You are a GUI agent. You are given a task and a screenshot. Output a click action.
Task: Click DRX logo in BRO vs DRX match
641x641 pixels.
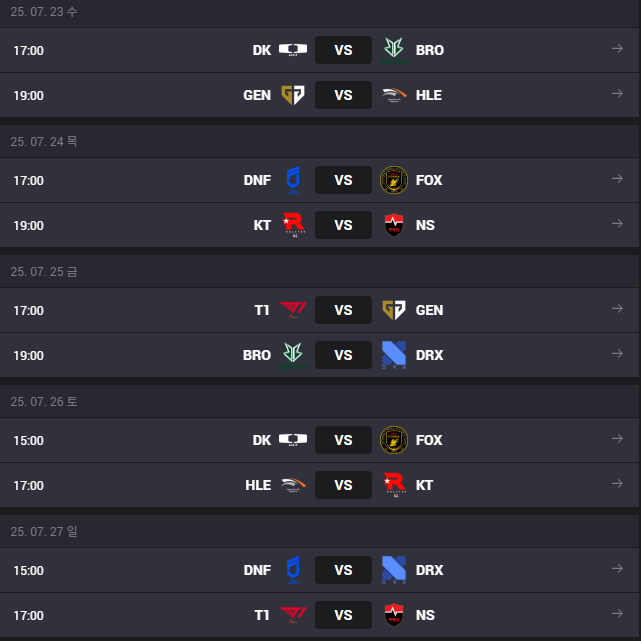pos(394,355)
